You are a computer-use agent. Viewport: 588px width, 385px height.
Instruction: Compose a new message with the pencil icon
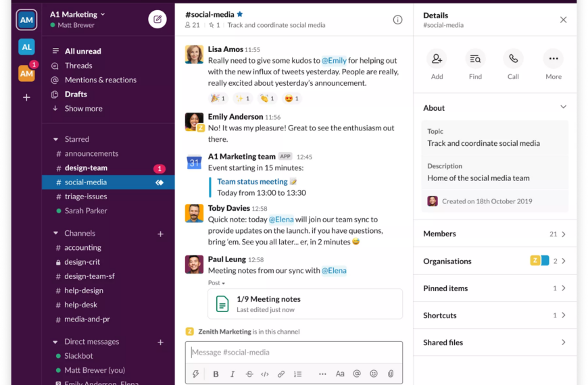point(157,19)
